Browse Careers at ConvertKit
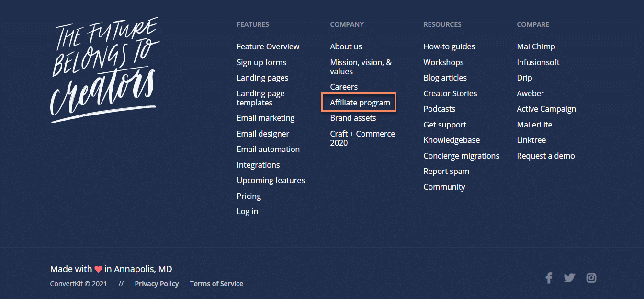Screen dimensions: 644x299 click(344, 86)
